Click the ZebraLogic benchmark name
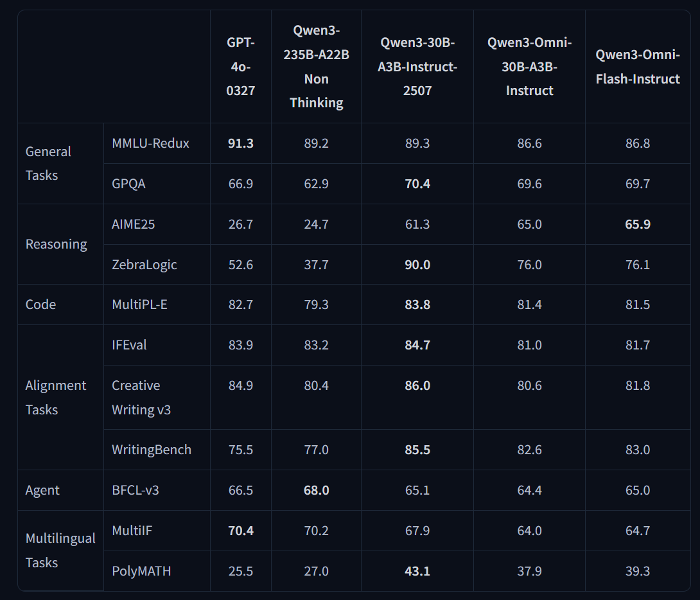 tap(144, 265)
